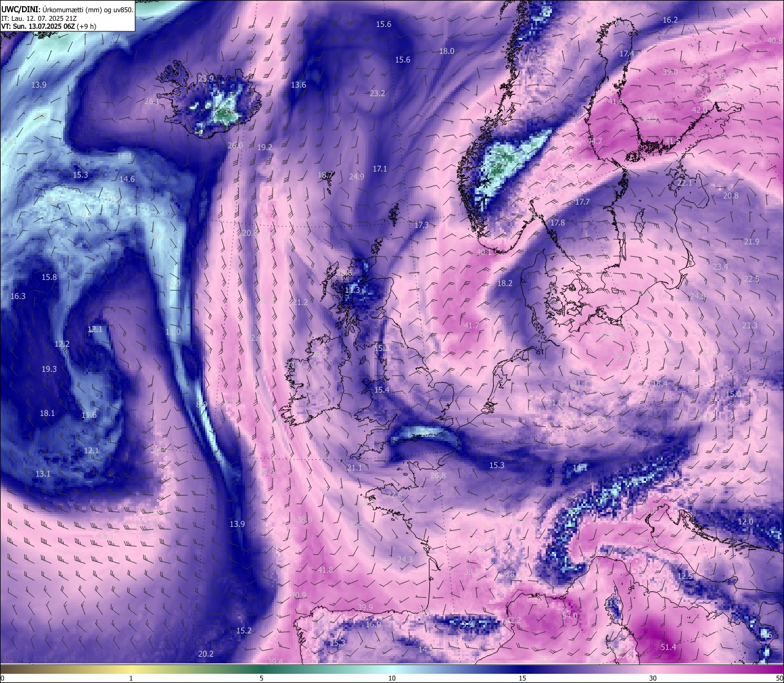Click the 17.1 value label
Screen dimensions: 784x683
pos(380,168)
